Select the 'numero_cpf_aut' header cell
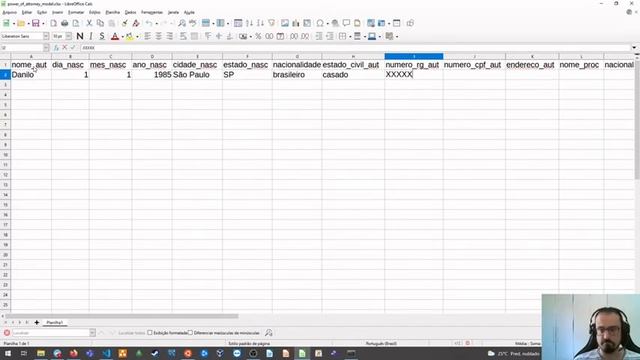Viewport: 640px width, 360px height. (x=474, y=64)
